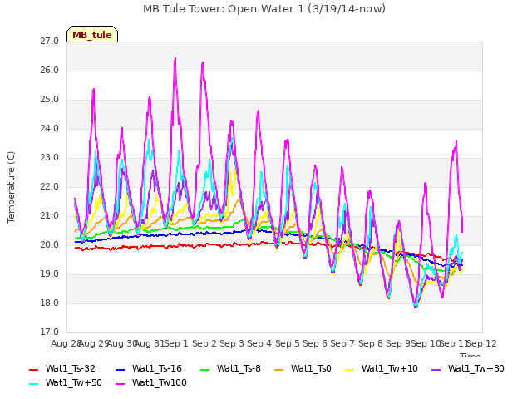Click the green Wat1_Ts-8 legend swatch

point(205,369)
